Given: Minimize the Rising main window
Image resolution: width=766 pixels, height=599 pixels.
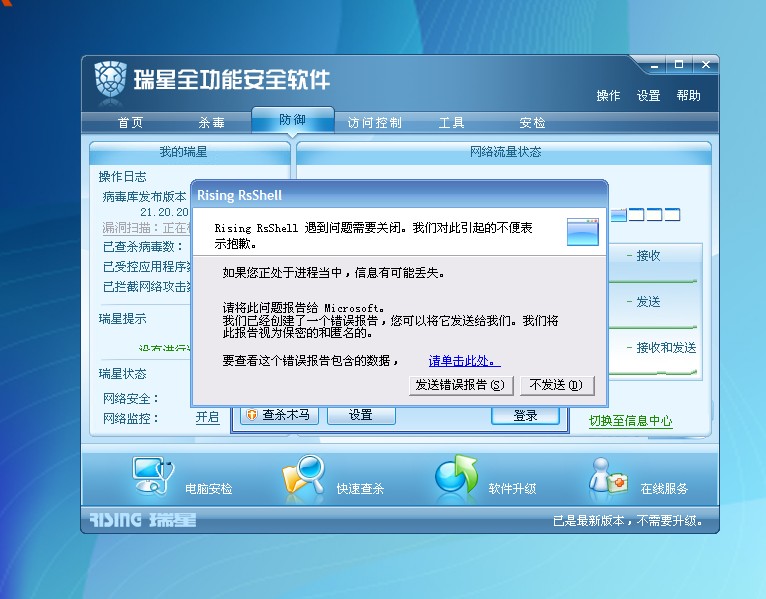Looking at the screenshot, I should pos(655,65).
